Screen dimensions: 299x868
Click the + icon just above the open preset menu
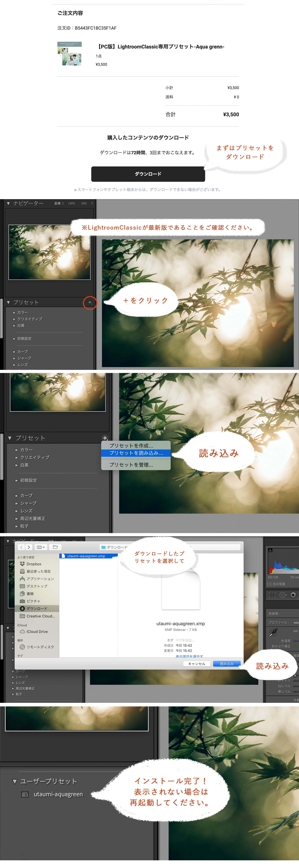click(105, 438)
